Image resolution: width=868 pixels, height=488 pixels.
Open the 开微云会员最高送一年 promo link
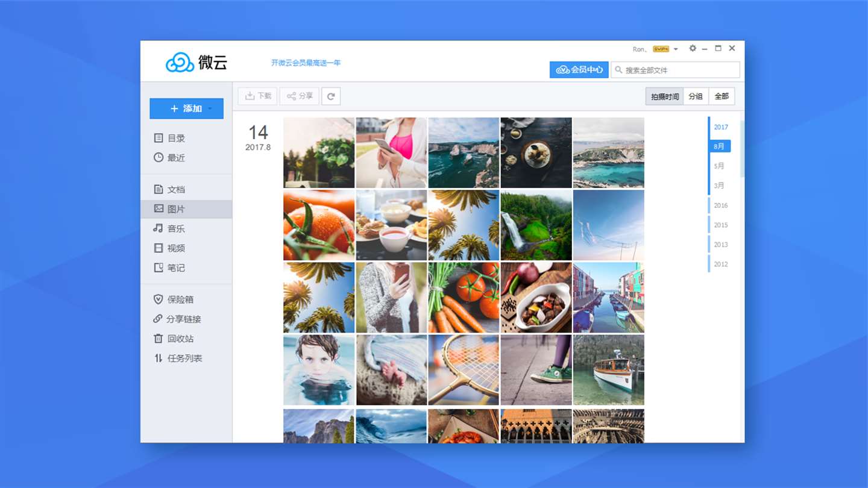306,63
